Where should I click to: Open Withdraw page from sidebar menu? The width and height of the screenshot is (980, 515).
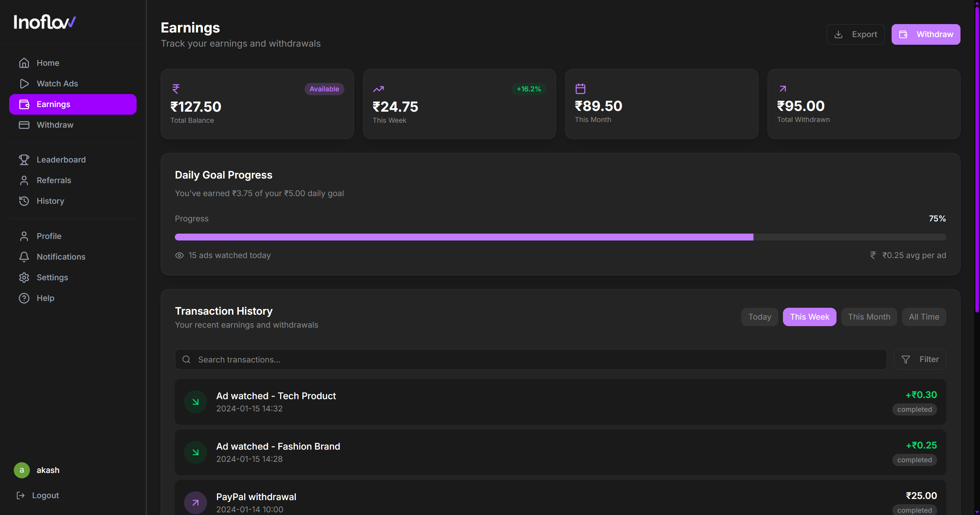(x=55, y=125)
